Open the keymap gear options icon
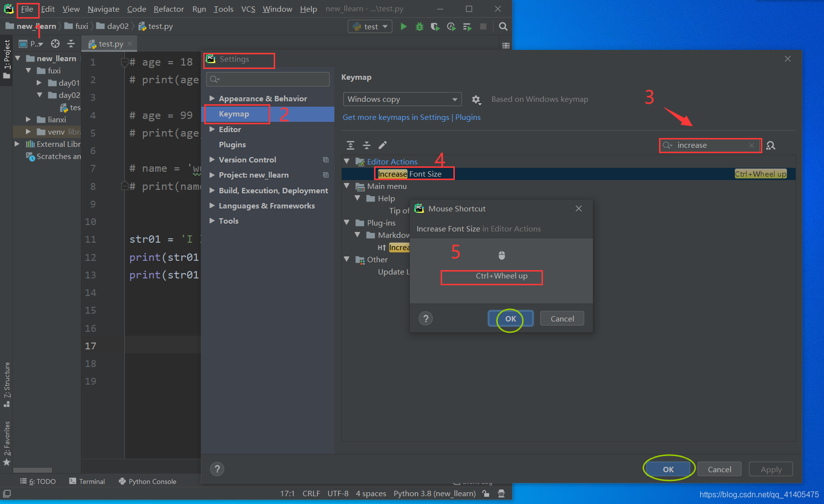 click(x=476, y=99)
